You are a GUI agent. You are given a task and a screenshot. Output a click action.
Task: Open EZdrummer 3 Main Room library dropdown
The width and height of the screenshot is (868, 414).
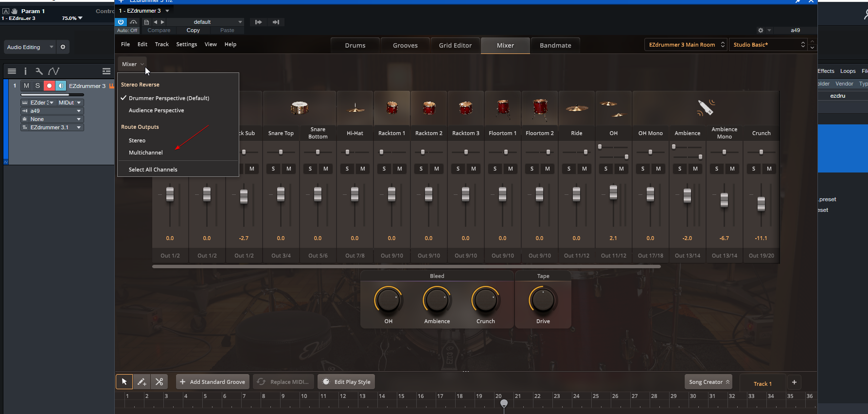click(x=686, y=45)
